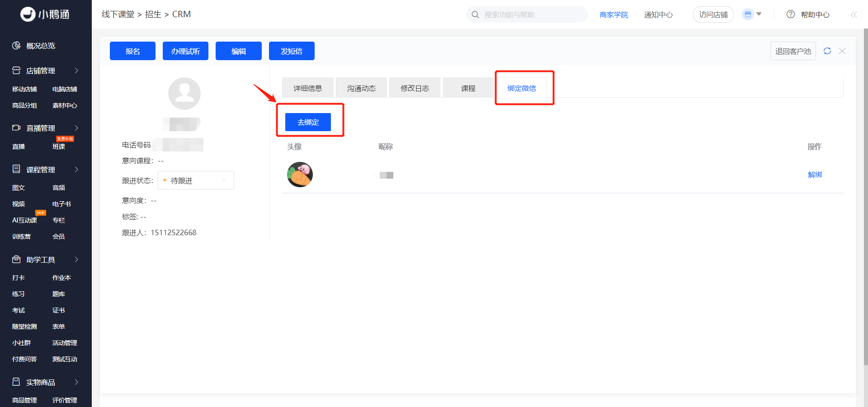Close the customer detail panel
868x407 pixels.
tap(842, 51)
